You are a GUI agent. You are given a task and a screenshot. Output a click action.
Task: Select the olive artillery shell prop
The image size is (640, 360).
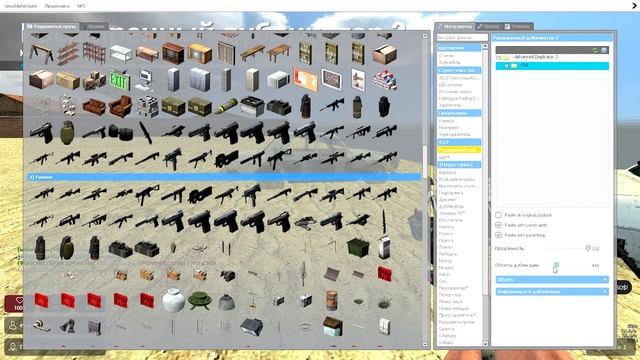(x=226, y=106)
